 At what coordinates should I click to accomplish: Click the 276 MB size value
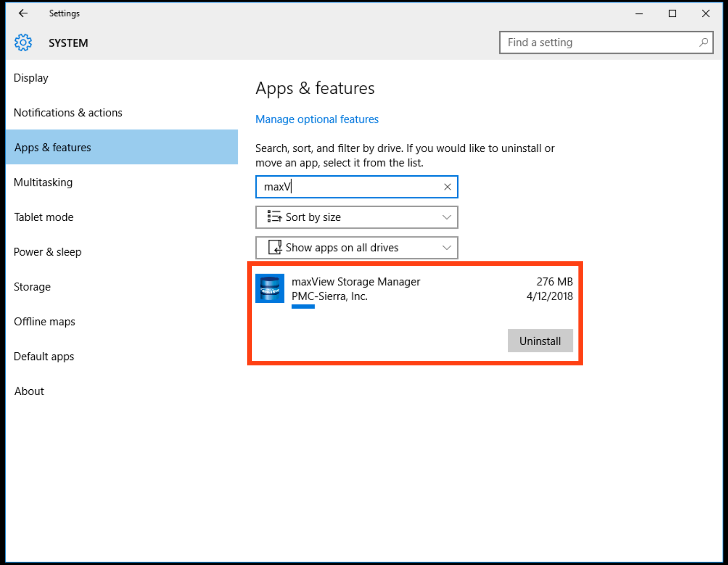point(555,282)
